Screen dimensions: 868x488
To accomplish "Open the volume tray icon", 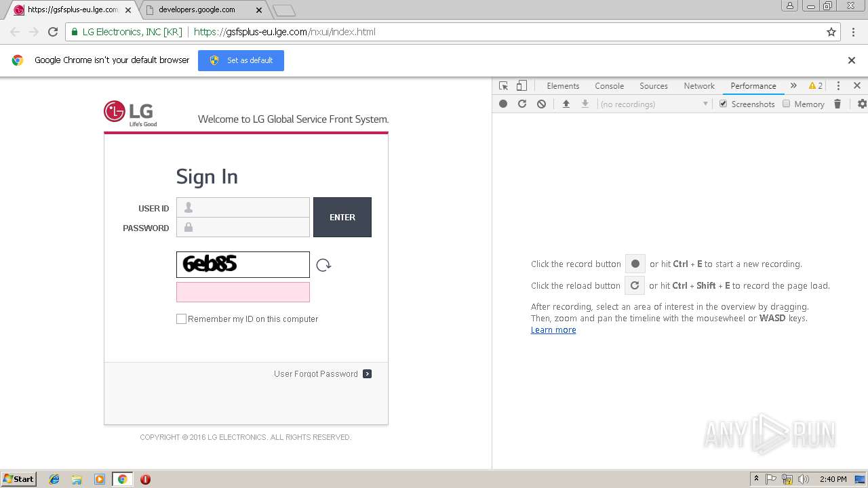I will tap(804, 479).
